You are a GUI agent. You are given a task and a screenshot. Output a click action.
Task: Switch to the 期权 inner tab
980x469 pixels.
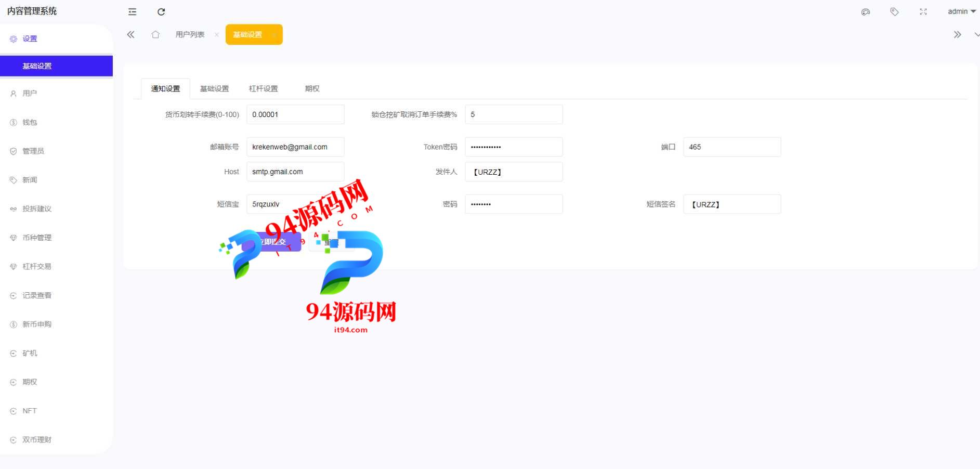click(312, 89)
